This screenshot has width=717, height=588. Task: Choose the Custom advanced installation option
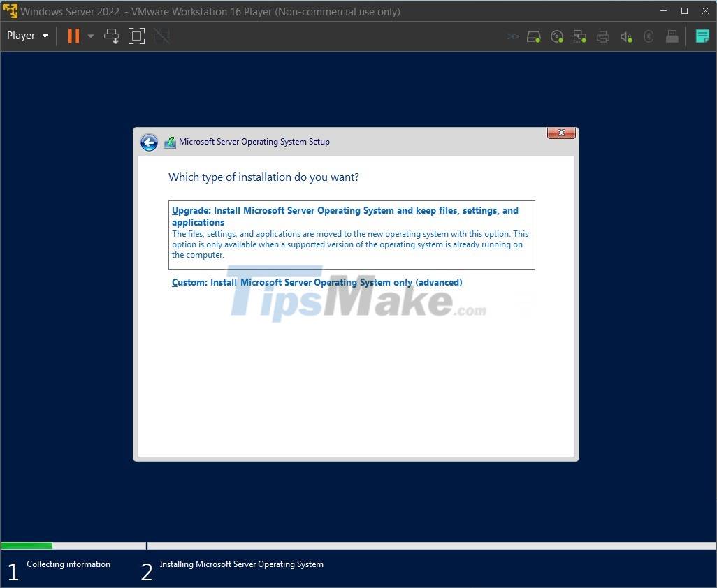tap(317, 282)
